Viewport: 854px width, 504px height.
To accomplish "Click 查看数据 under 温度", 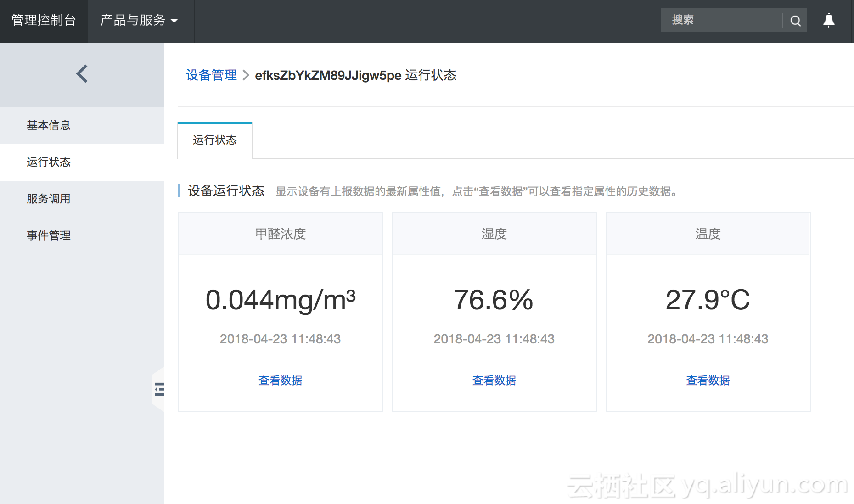I will click(x=708, y=381).
